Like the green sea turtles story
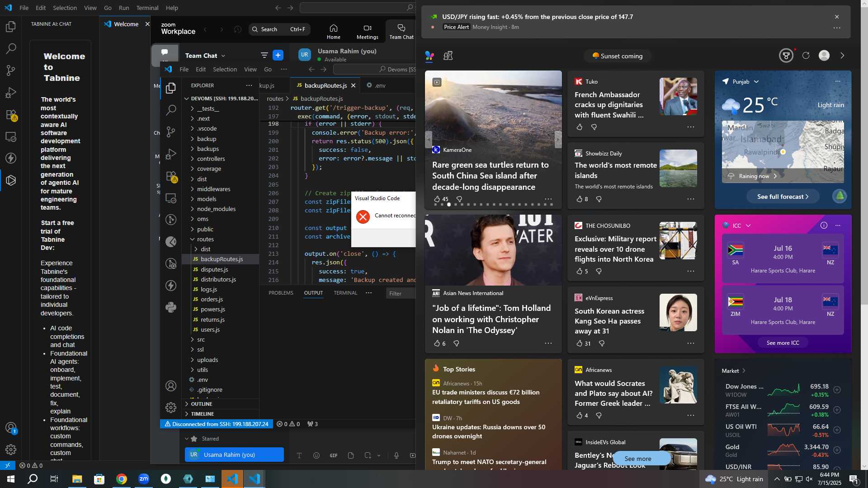The width and height of the screenshot is (868, 488). point(437,199)
